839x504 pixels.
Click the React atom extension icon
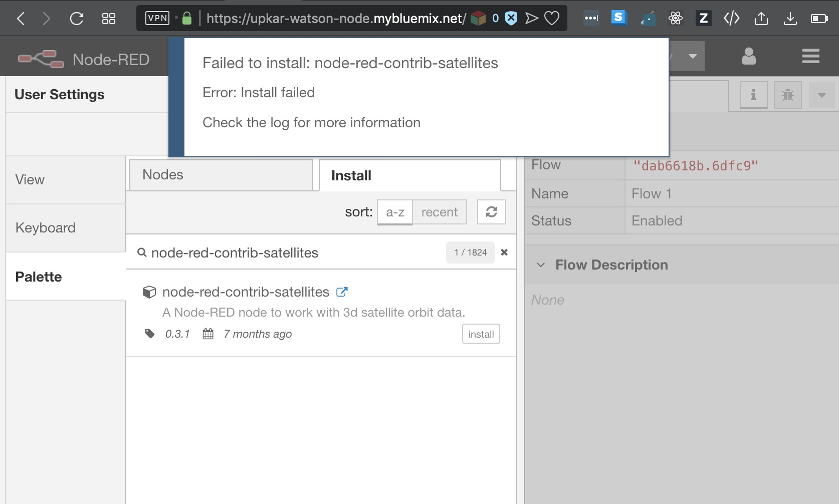676,19
